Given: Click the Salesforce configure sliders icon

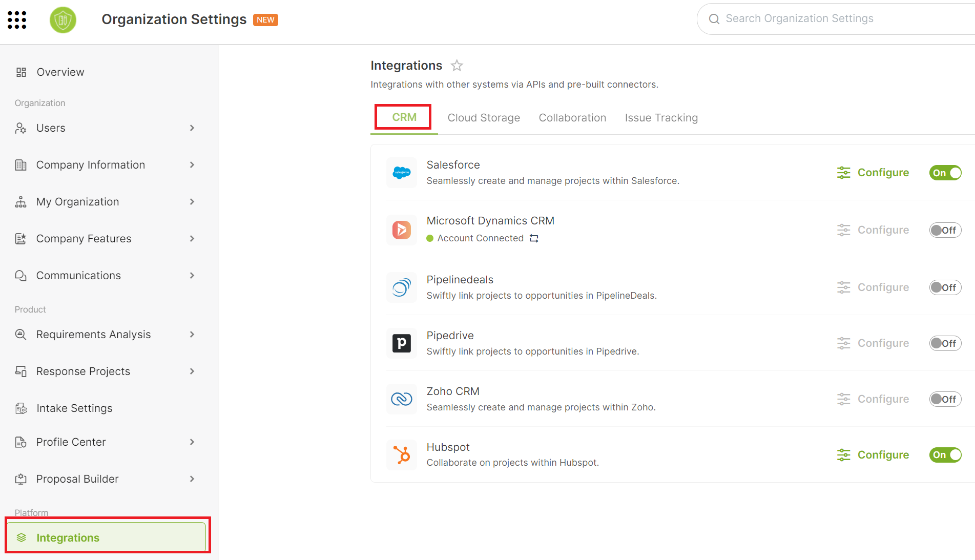Looking at the screenshot, I should tap(843, 173).
